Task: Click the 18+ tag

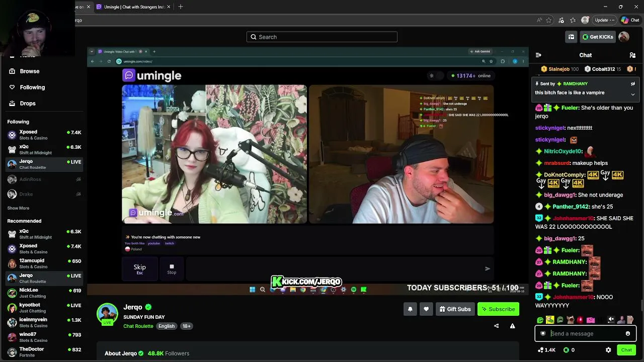Action: [186, 326]
